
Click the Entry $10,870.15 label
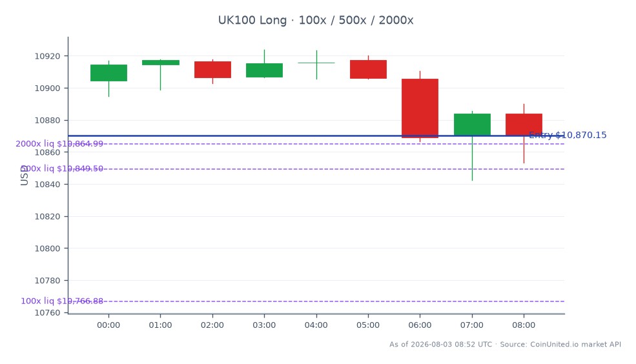coord(568,135)
